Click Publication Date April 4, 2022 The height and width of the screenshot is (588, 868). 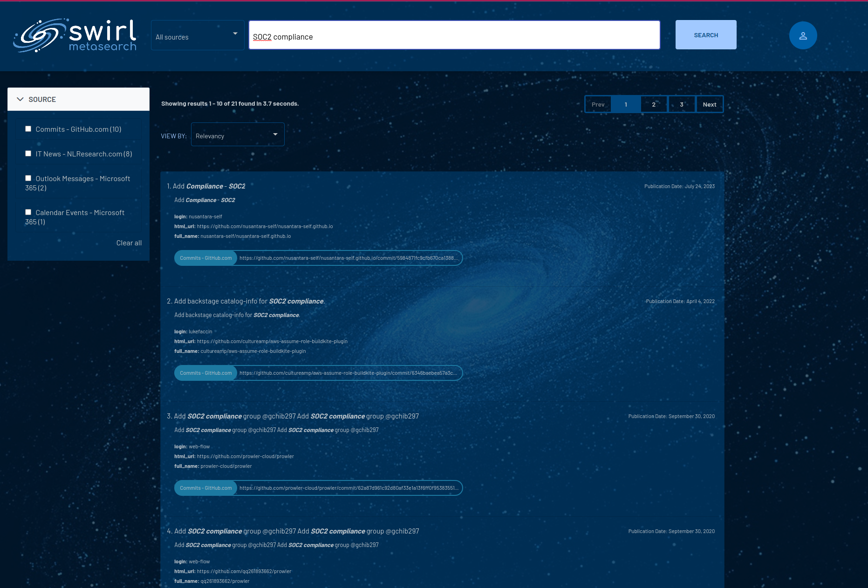click(x=680, y=301)
